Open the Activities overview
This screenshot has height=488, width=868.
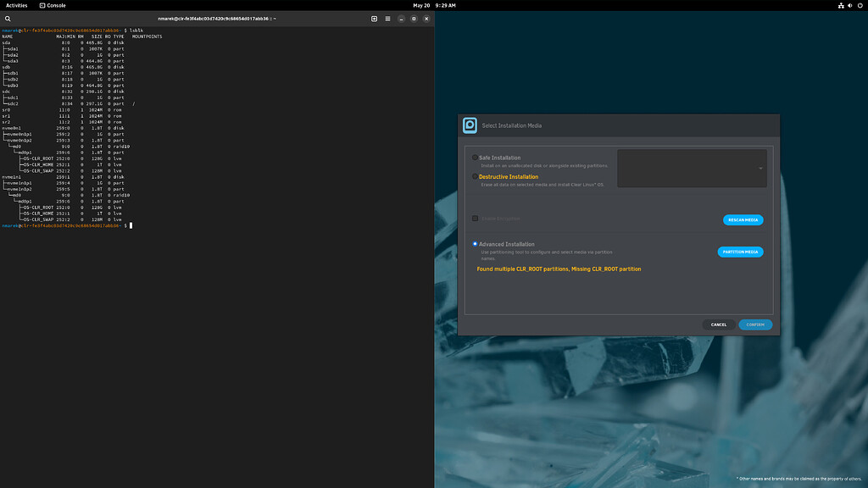click(16, 5)
